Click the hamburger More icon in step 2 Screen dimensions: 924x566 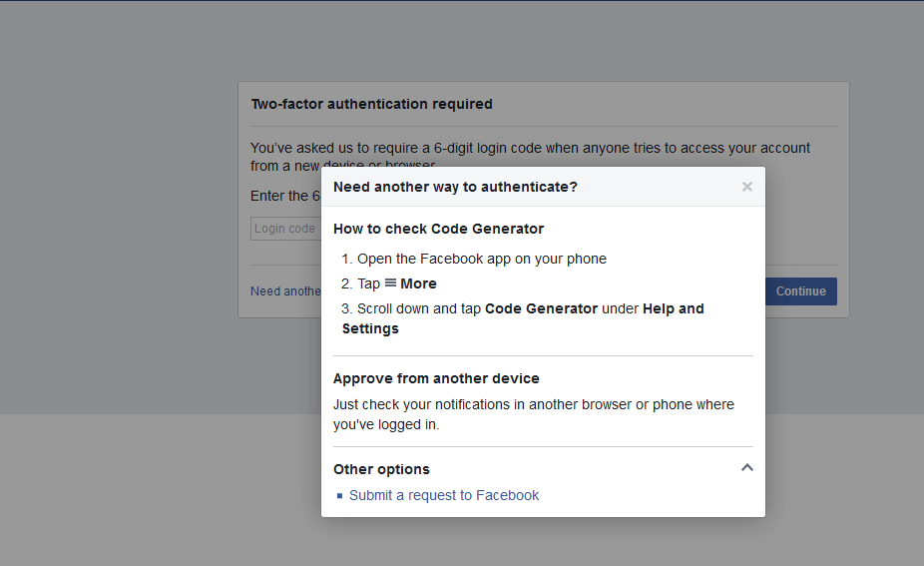tap(390, 283)
